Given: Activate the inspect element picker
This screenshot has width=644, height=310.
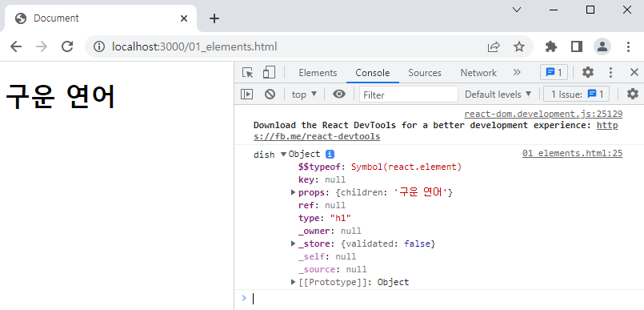Looking at the screenshot, I should [248, 73].
